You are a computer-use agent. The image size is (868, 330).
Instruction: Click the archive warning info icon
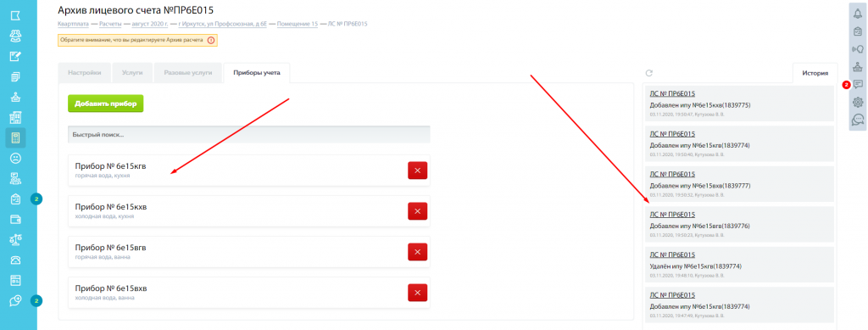(x=210, y=41)
